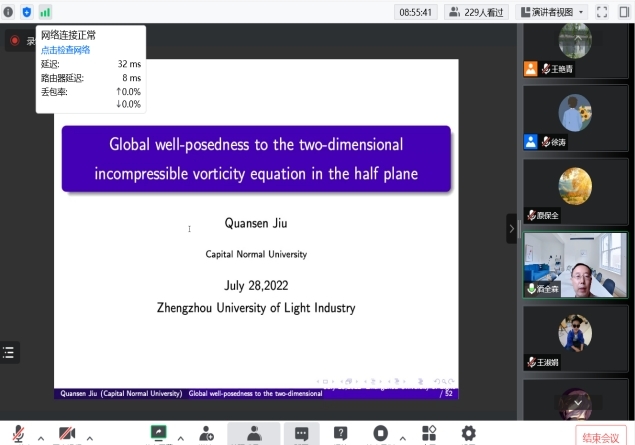The height and width of the screenshot is (445, 635).
Task: Click the author name Quansen Jiu
Action: (256, 223)
